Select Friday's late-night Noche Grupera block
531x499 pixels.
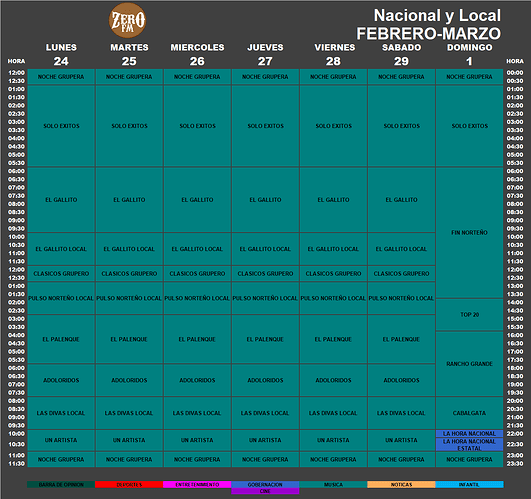coord(333,459)
